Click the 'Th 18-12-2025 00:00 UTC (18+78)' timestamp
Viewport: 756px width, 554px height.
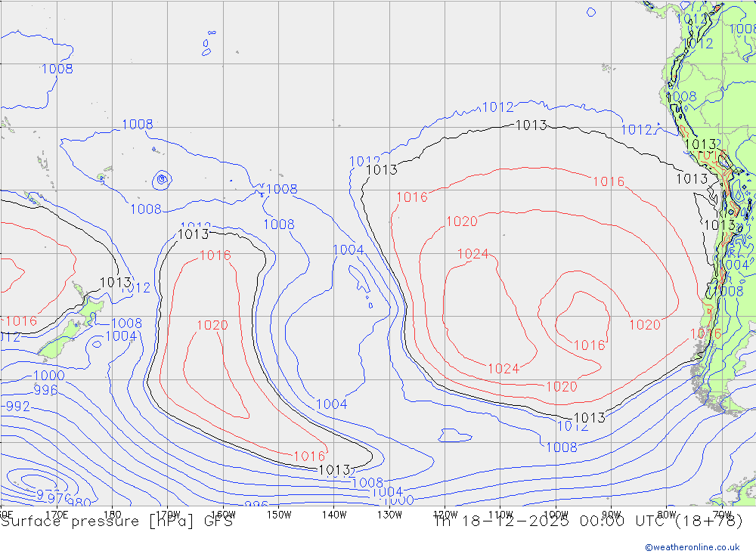[x=588, y=522]
